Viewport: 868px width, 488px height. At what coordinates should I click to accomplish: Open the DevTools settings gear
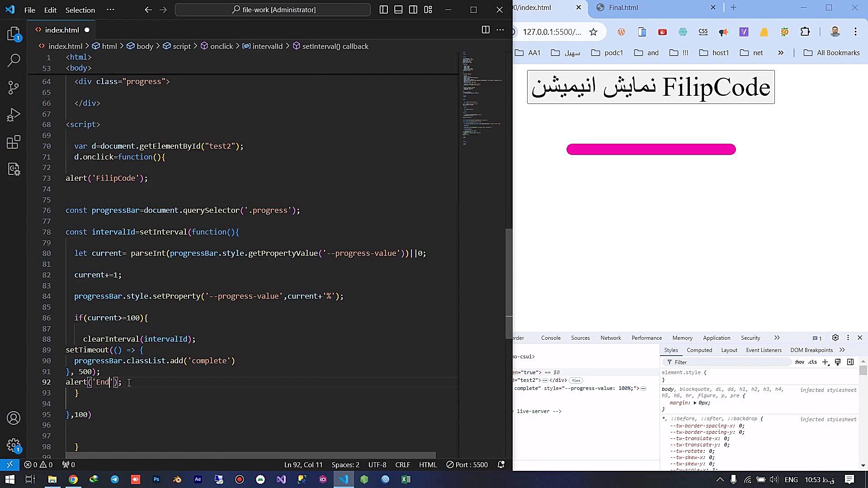point(835,338)
